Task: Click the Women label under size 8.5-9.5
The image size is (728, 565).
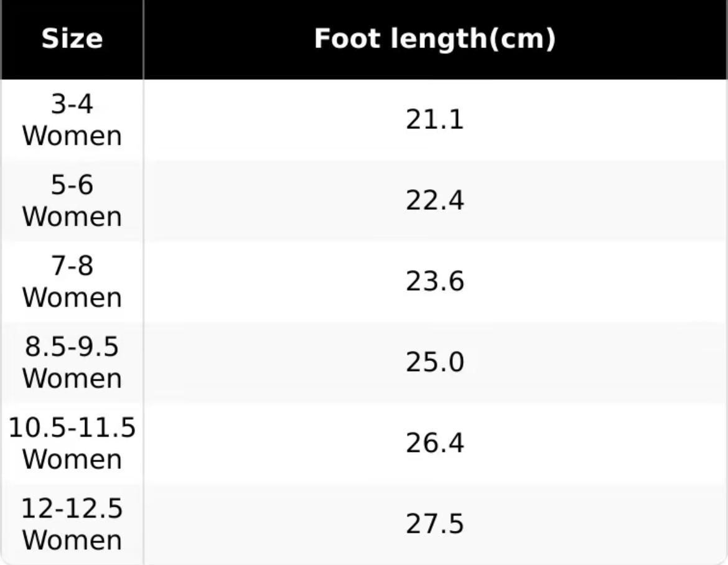Action: [72, 378]
